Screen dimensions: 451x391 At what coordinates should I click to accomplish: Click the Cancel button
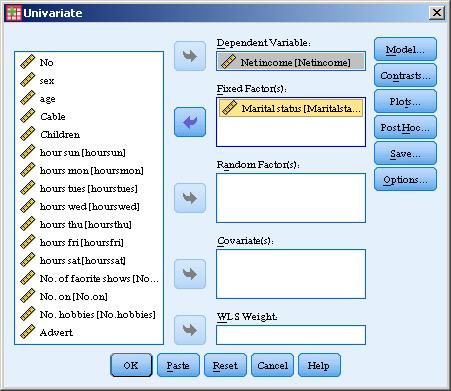coord(272,365)
